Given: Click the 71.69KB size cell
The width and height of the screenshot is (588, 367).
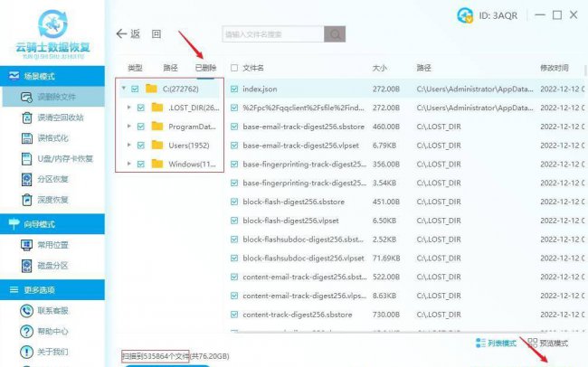Looking at the screenshot, I should click(386, 259).
